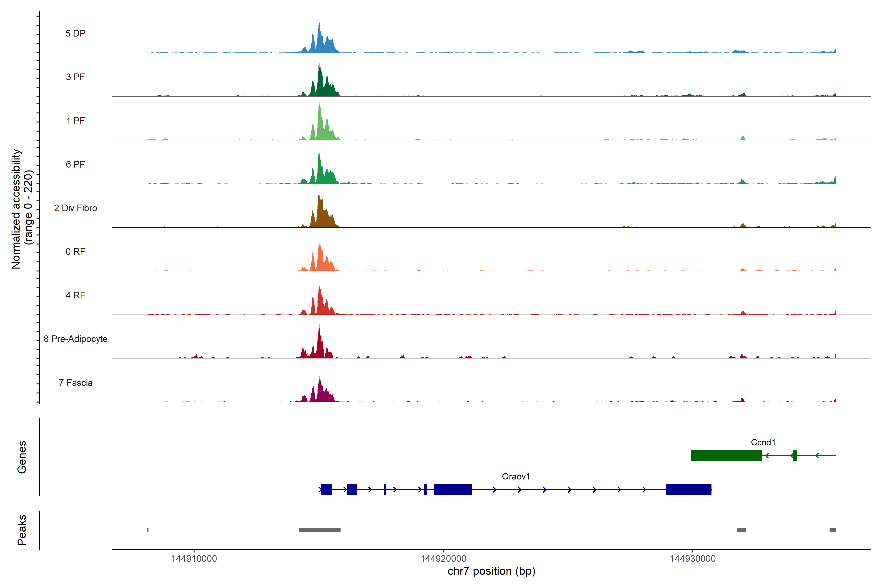Click the chr7 position (bp) axis title

[491, 571]
